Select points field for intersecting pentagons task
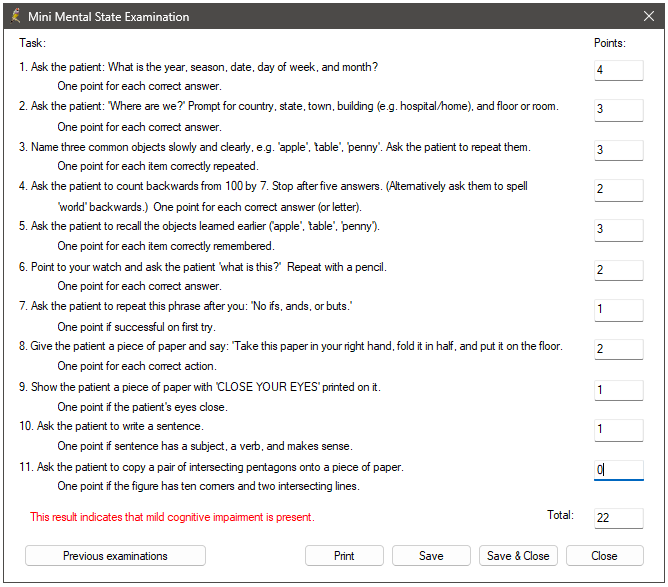Viewport: 668px width, 587px height. coord(619,470)
